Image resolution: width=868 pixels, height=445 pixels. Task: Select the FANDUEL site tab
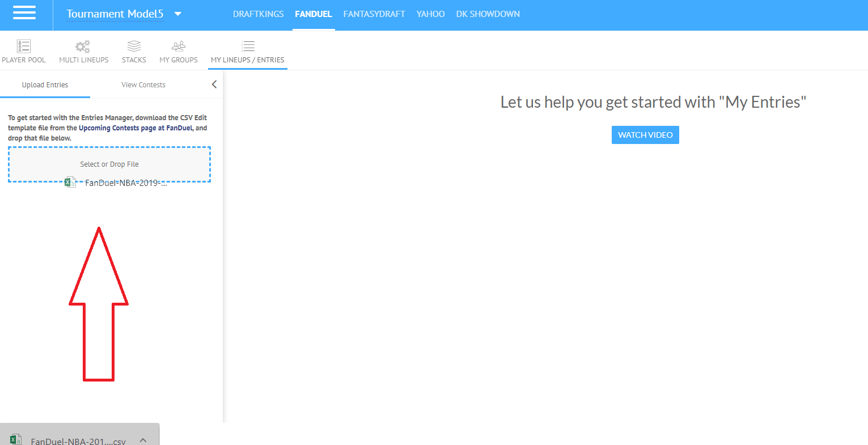(x=314, y=14)
